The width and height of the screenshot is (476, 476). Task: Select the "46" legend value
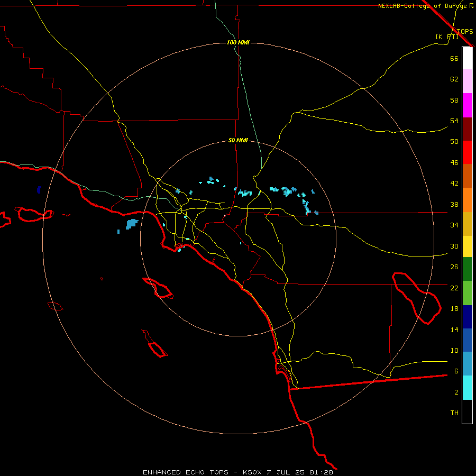(x=454, y=163)
